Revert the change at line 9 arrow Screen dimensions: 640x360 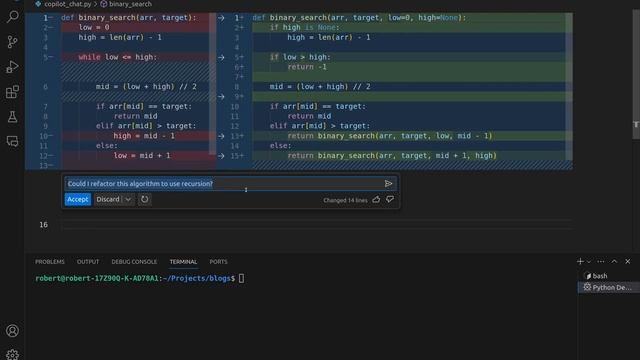coord(221,97)
